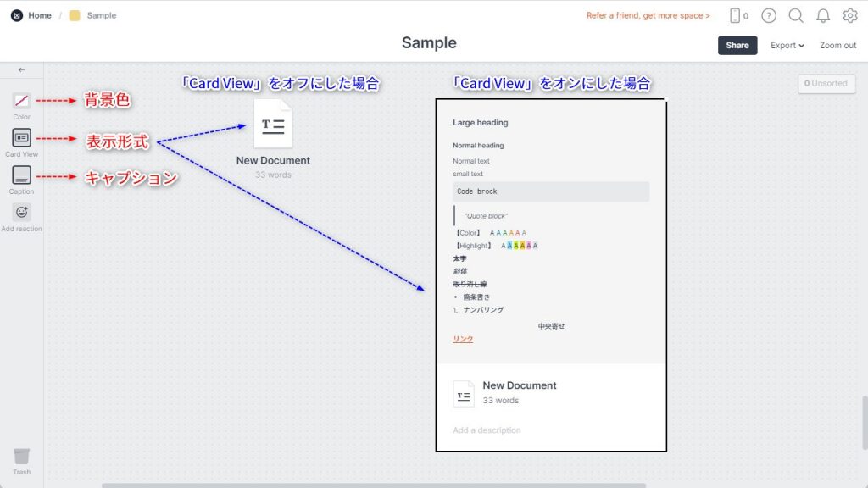Click the Trash bin icon

pyautogui.click(x=21, y=456)
